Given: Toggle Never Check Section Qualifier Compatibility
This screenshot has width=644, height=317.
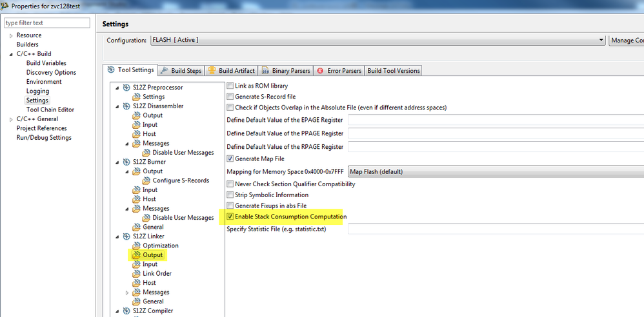Looking at the screenshot, I should coord(230,184).
